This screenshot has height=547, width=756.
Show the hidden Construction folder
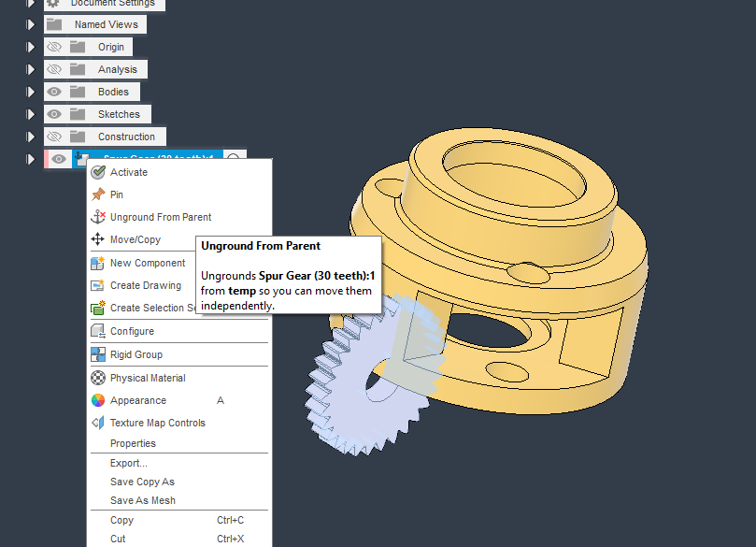(54, 137)
